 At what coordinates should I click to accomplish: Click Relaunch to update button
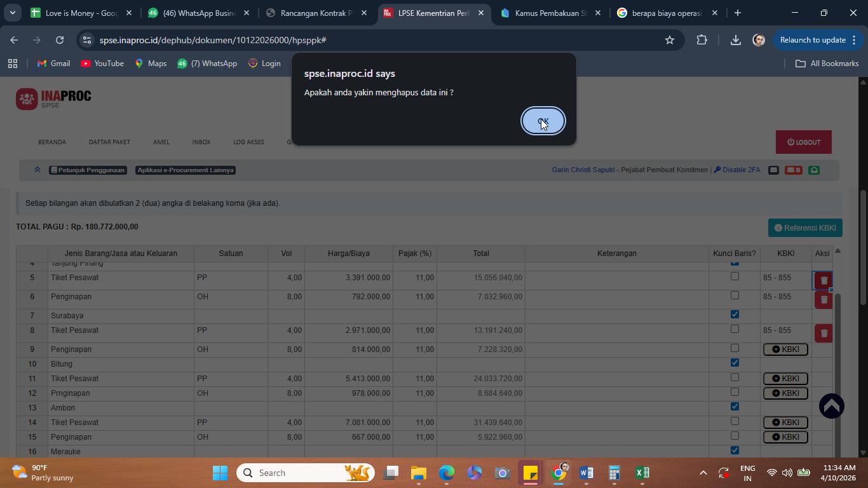coord(818,40)
